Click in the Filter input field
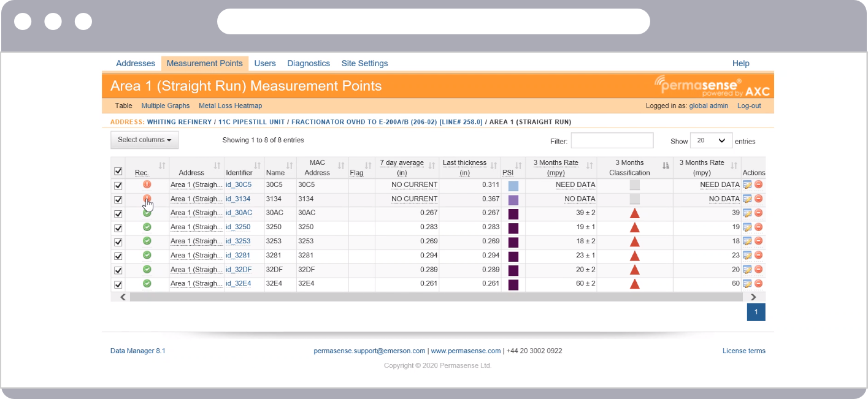Viewport: 868px width, 399px height. [x=612, y=140]
